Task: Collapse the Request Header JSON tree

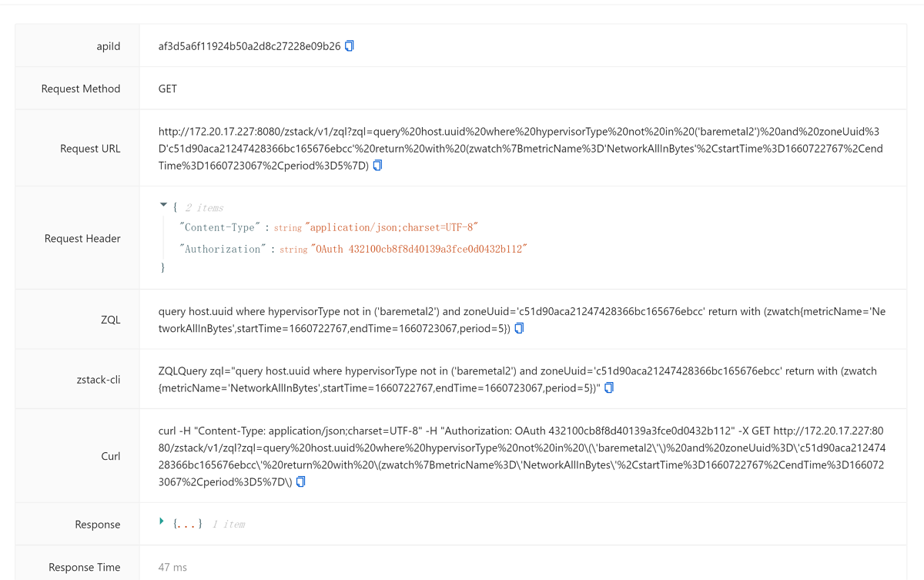Action: point(163,206)
